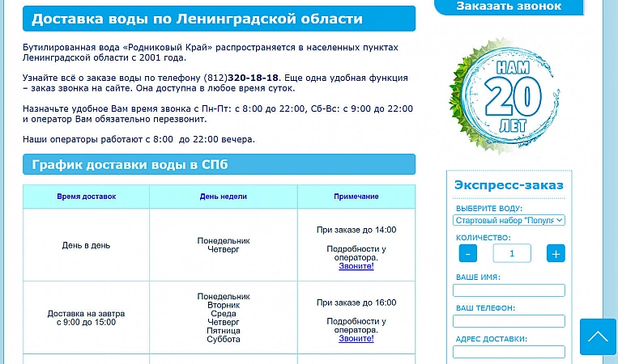Click the quantity number field
Viewport: 618px width, 364px height.
click(x=511, y=254)
